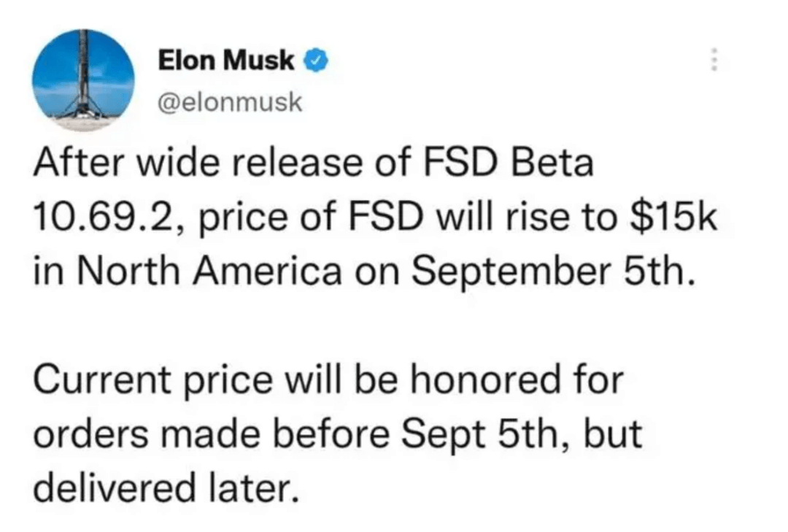Open the @elonmusk handle link

(230, 102)
